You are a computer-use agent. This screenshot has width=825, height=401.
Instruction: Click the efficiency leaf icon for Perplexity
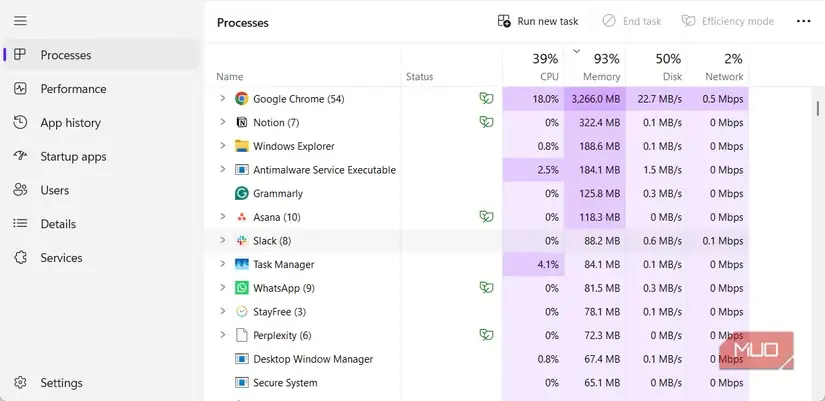486,335
